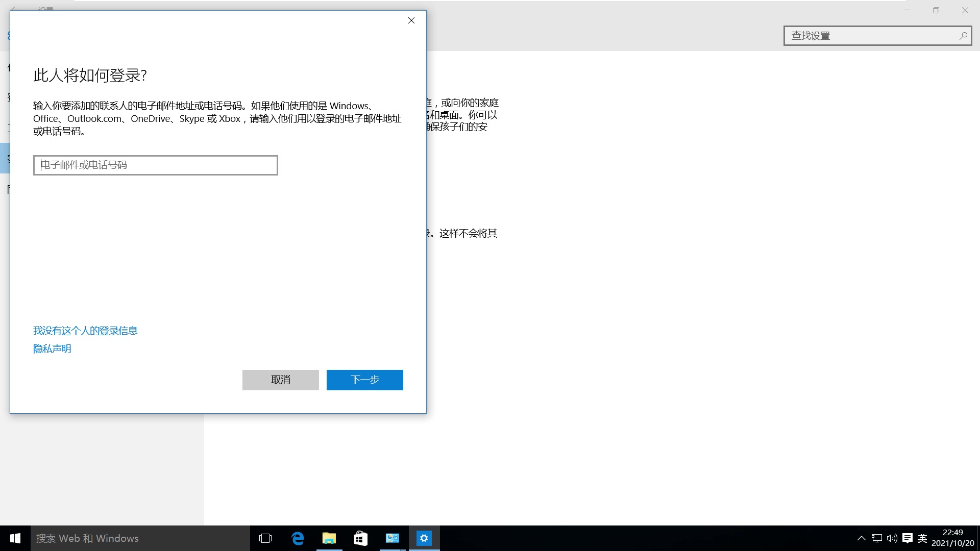
Task: Open the 隐私声明 privacy statement link
Action: [52, 348]
